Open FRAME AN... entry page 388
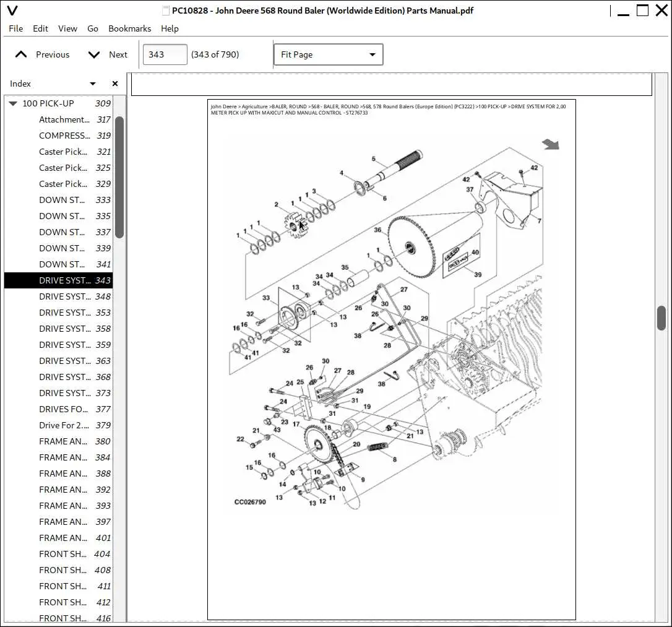 click(58, 473)
